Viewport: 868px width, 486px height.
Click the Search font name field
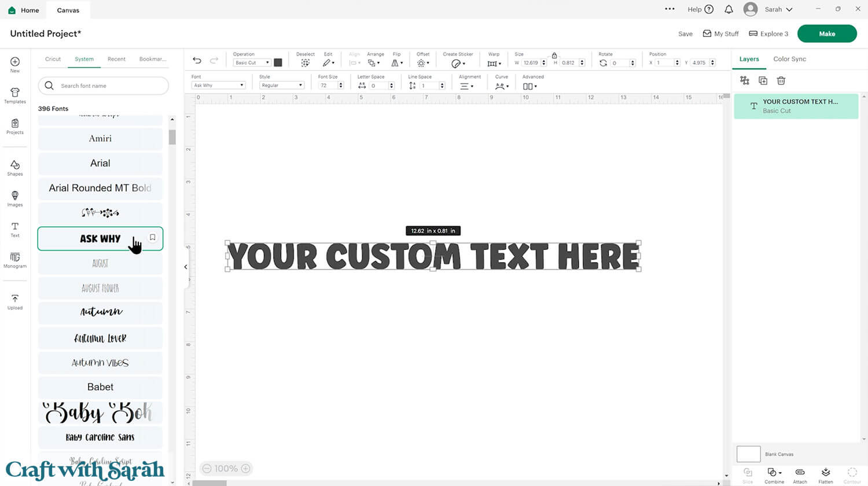pyautogui.click(x=104, y=86)
